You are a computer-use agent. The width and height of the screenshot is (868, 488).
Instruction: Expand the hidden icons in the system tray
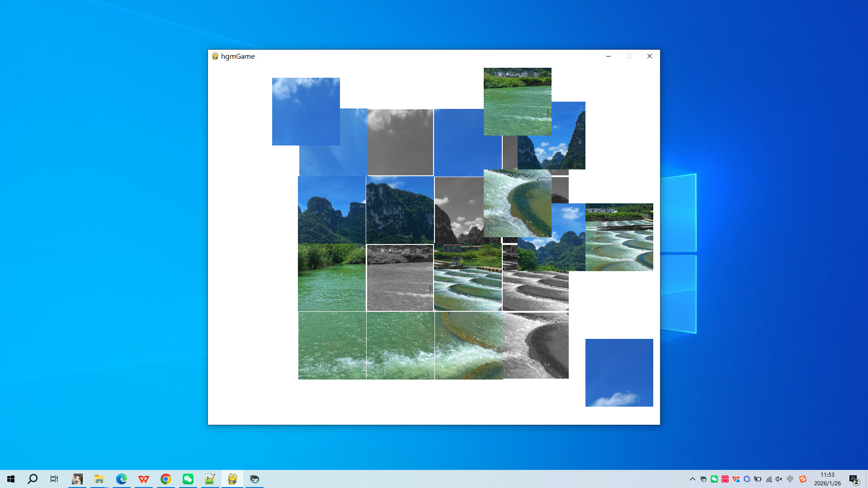[692, 479]
